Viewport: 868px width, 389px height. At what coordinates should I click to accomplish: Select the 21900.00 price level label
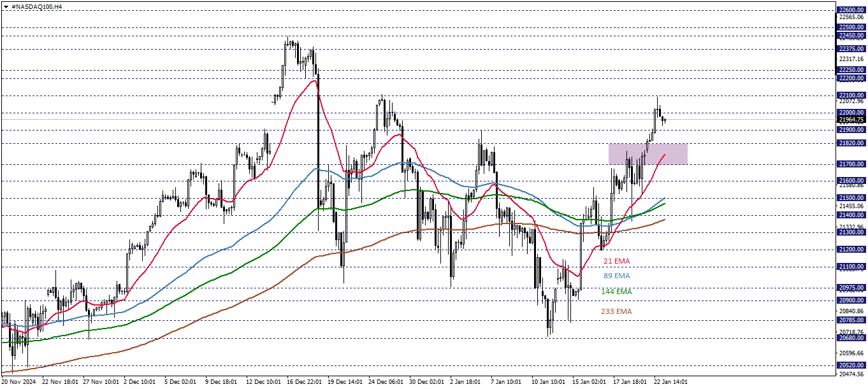[851, 129]
